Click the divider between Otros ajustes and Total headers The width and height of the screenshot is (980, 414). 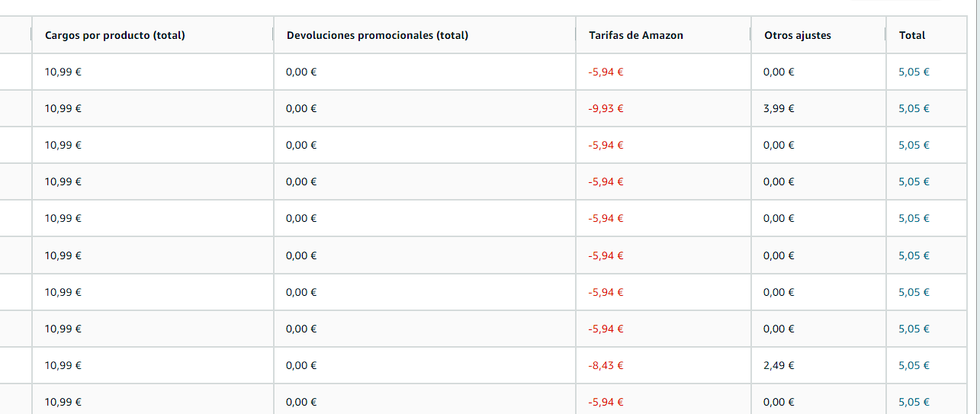(x=885, y=34)
